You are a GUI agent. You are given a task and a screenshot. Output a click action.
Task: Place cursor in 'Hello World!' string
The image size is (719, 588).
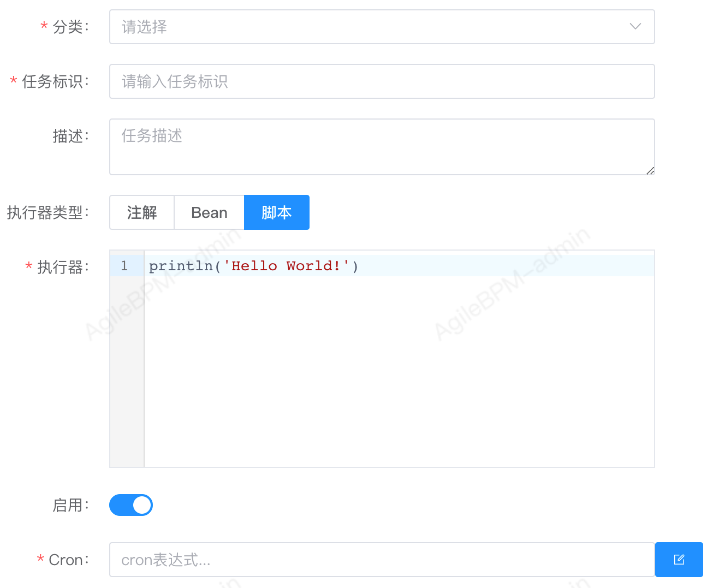tap(287, 266)
